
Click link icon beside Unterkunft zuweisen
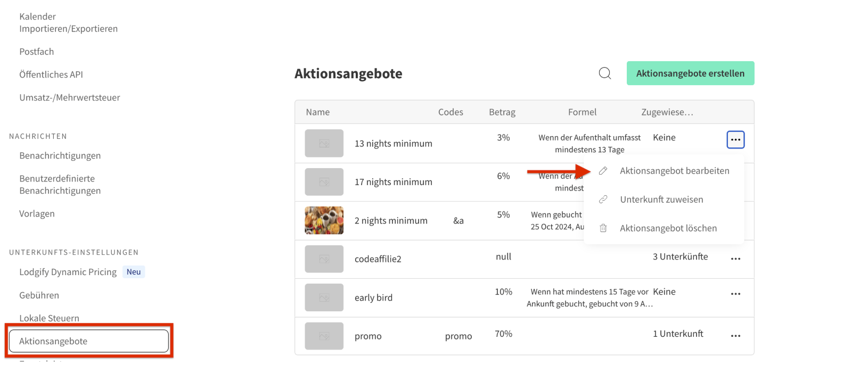[603, 200]
